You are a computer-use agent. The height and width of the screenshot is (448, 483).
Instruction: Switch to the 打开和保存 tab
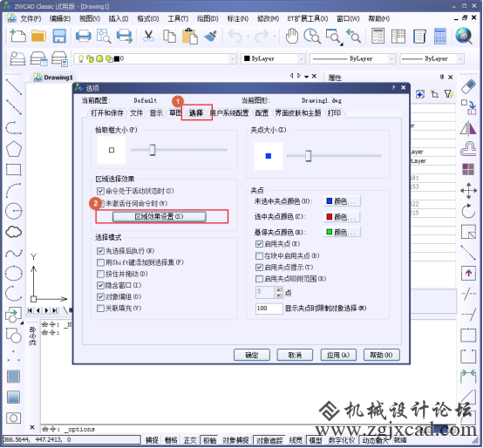[x=106, y=113]
